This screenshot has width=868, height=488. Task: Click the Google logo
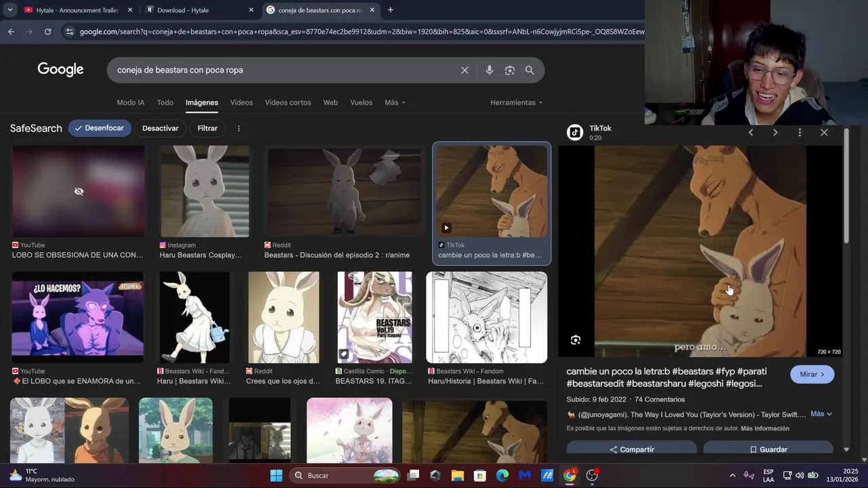tap(60, 70)
